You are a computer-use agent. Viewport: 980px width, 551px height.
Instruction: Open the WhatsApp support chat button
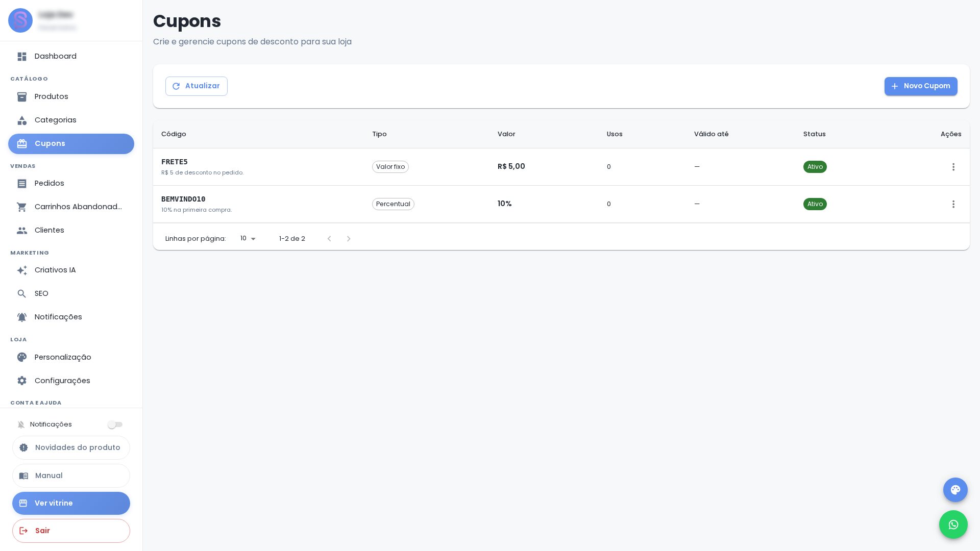[x=953, y=524]
